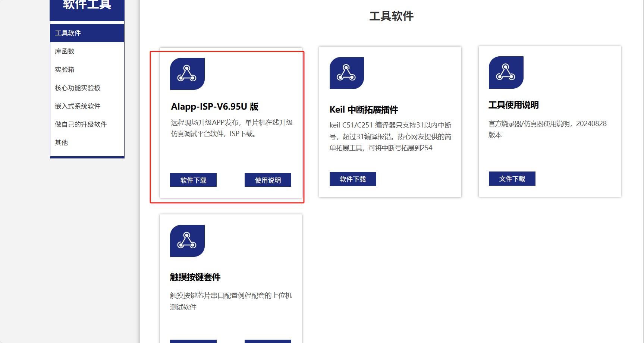The image size is (644, 343).
Task: Select 嵌入式系统软件 sidebar item
Action: pyautogui.click(x=87, y=106)
